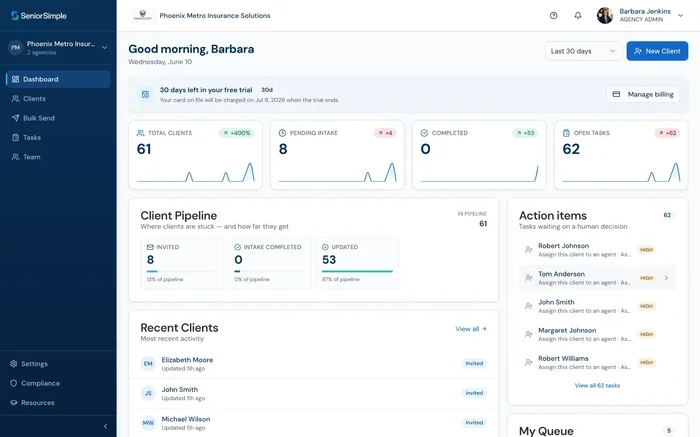Image resolution: width=700 pixels, height=437 pixels.
Task: Click the Updated stage progress bar
Action: [357, 271]
